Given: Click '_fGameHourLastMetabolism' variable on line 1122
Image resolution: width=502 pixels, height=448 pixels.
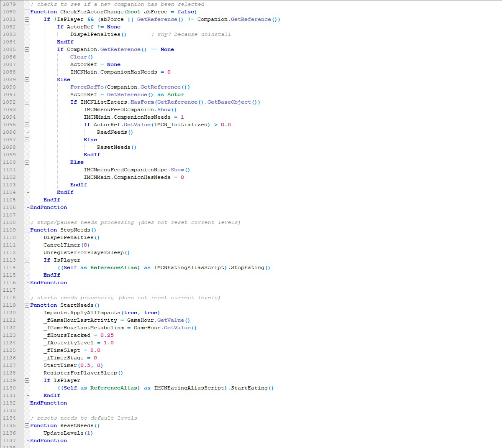Looking at the screenshot, I should pyautogui.click(x=84, y=328).
